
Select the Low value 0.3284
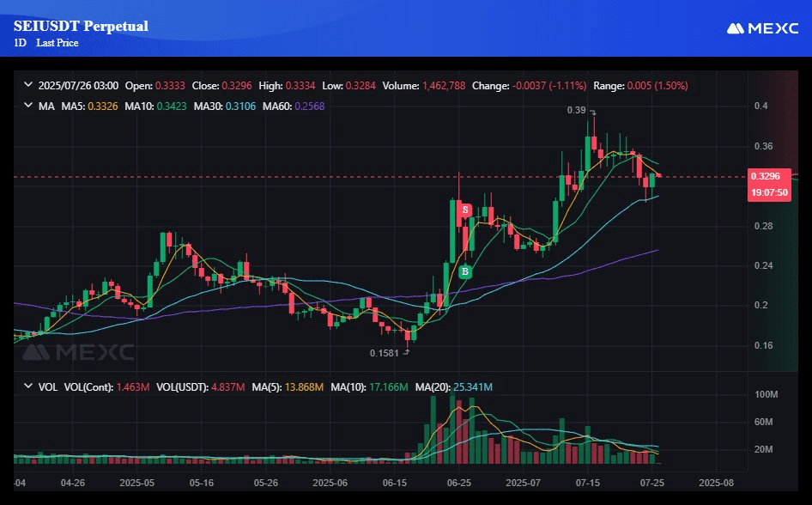pyautogui.click(x=361, y=86)
